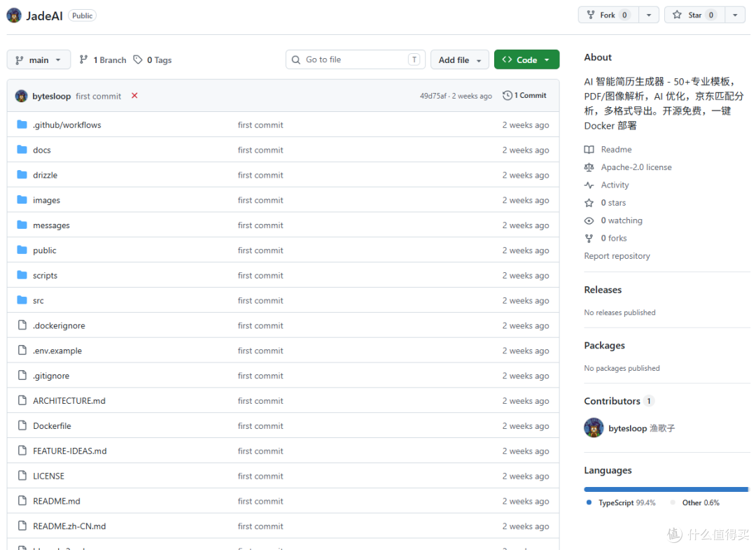This screenshot has width=756, height=550.
Task: Click the fork icon in Fork button
Action: pos(591,15)
